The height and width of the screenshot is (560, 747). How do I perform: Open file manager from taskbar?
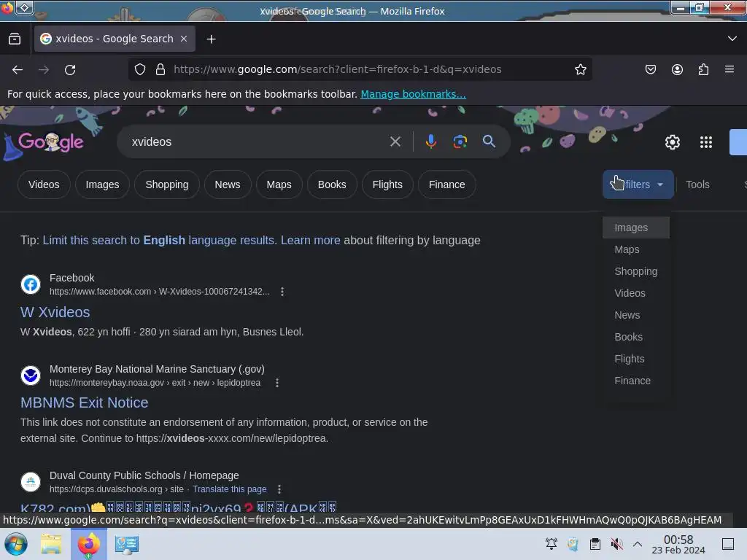coord(51,544)
